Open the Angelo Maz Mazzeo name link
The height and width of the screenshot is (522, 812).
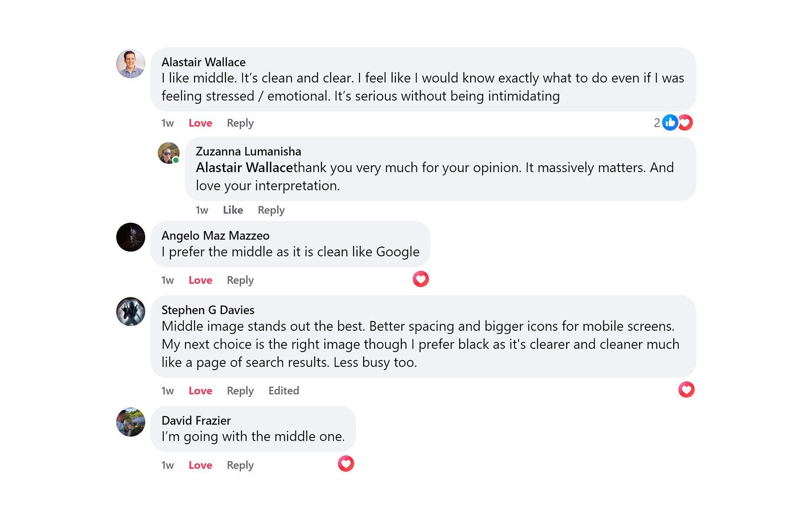(x=215, y=236)
